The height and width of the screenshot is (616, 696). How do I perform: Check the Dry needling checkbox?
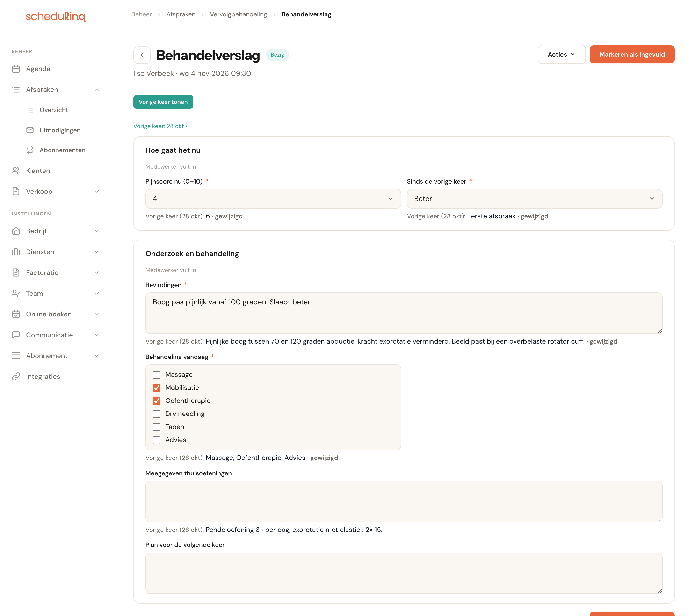(x=157, y=414)
